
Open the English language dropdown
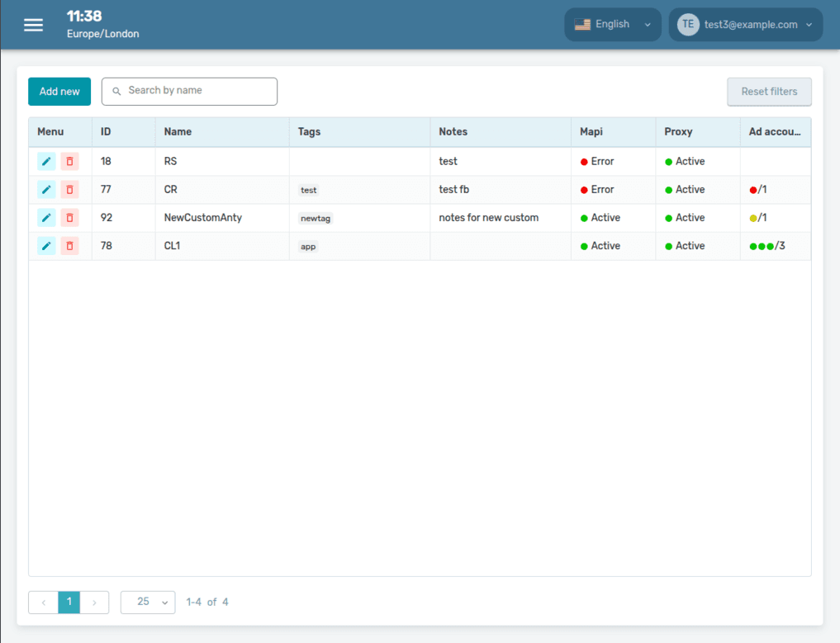[612, 25]
